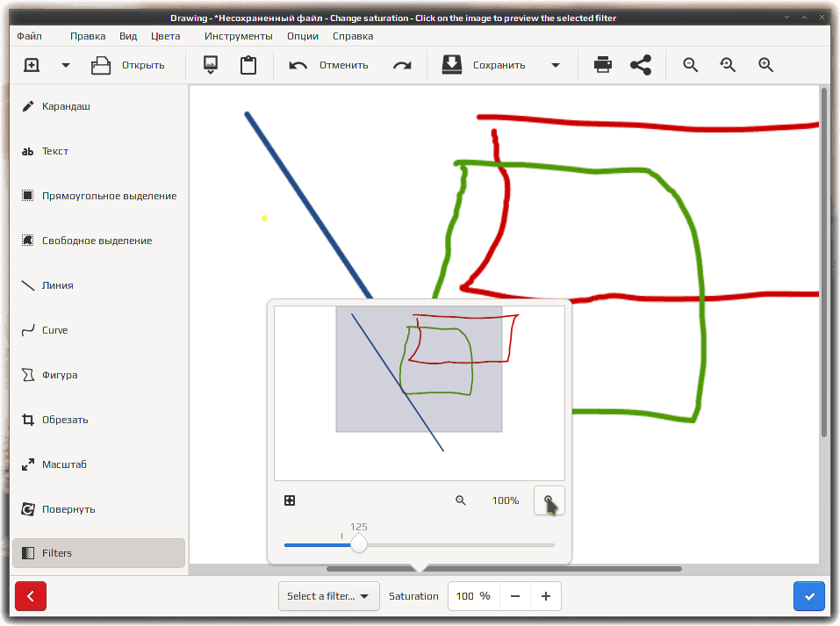840x626 pixels.
Task: Click the vertical canvas scrollbar
Action: pos(824,263)
